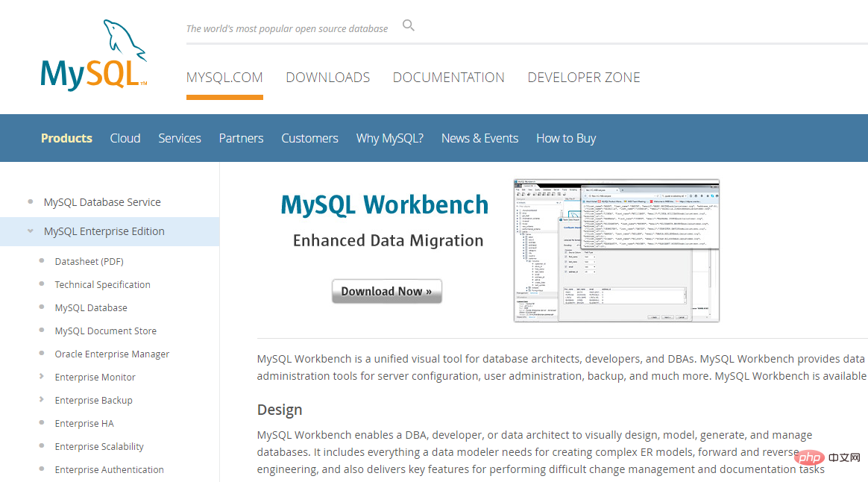868x482 pixels.
Task: Open the Oracle Enterprise Manager link
Action: [112, 354]
